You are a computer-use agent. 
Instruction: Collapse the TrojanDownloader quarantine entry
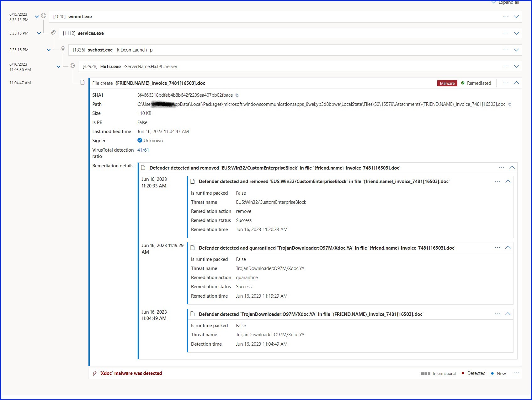[508, 247]
